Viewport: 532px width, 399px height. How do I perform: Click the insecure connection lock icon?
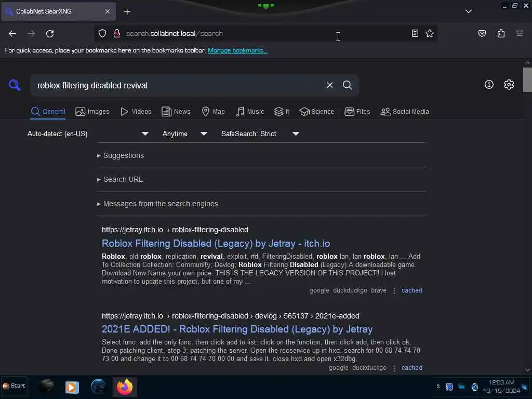click(117, 34)
